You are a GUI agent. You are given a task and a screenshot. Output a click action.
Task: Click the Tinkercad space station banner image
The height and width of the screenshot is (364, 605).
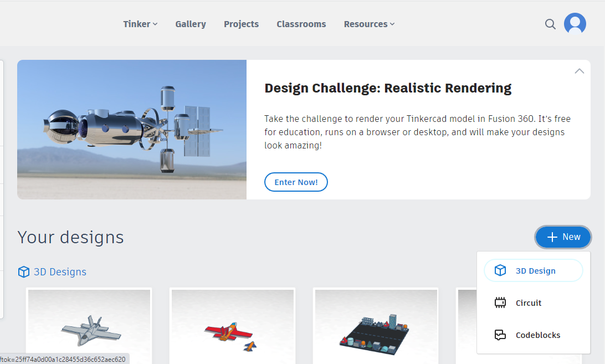(x=132, y=129)
